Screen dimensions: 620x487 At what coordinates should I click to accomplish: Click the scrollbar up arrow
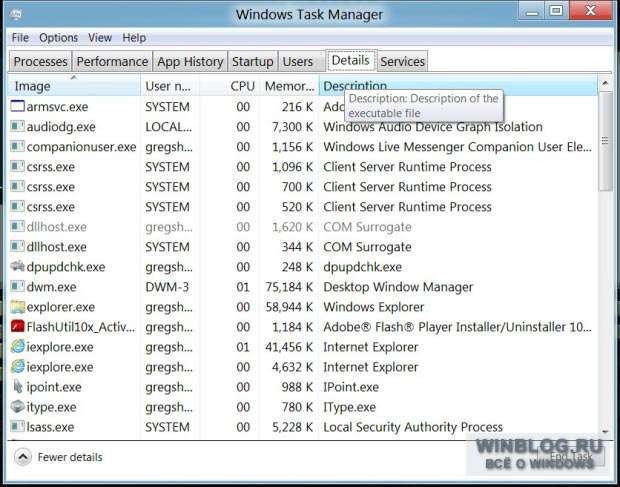605,83
